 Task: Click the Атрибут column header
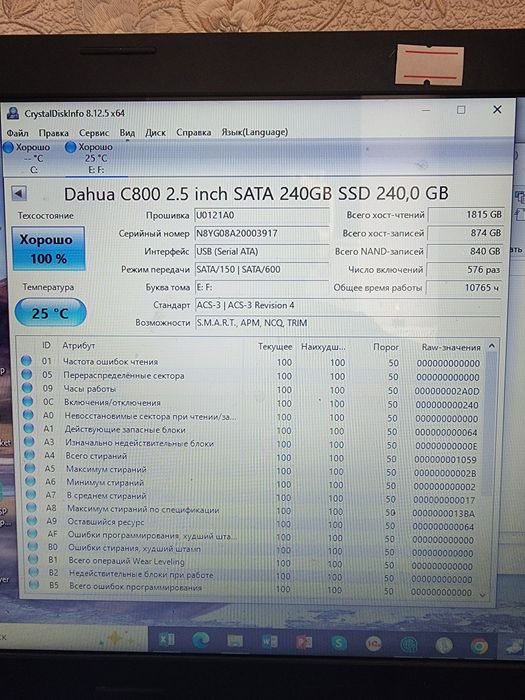click(79, 346)
